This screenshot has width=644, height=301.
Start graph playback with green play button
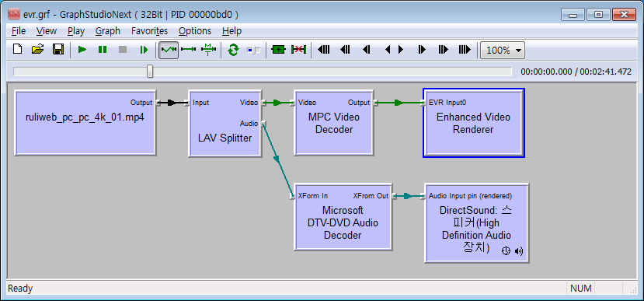82,50
